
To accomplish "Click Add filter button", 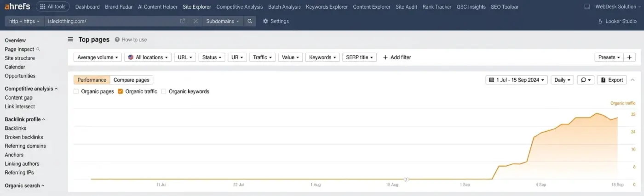I will click(x=397, y=57).
